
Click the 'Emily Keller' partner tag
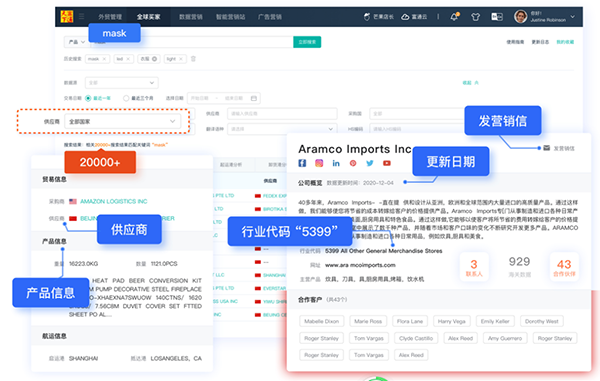click(x=495, y=321)
